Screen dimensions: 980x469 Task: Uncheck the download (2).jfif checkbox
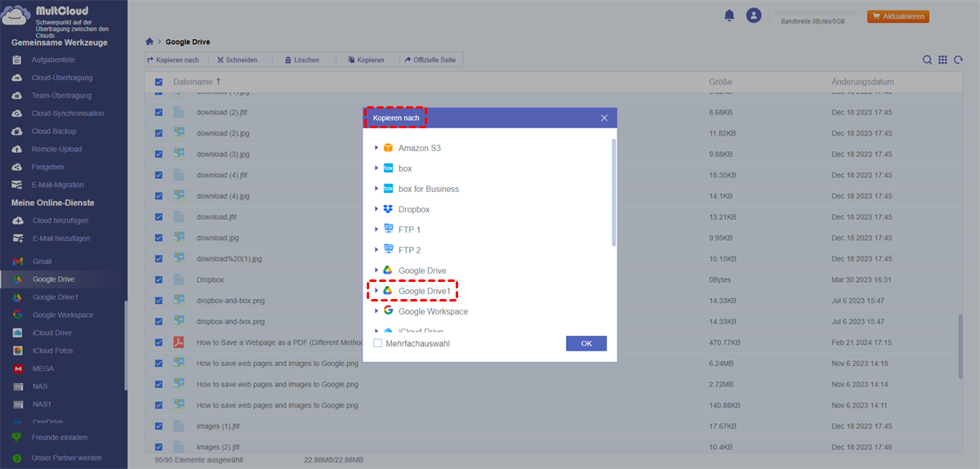pyautogui.click(x=158, y=112)
